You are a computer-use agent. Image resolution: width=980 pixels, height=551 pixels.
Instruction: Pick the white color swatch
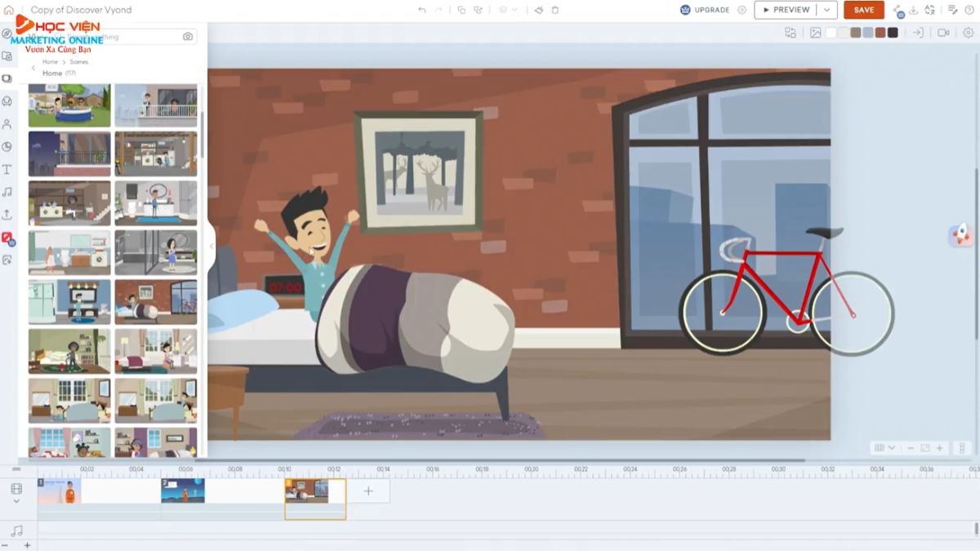(x=831, y=33)
